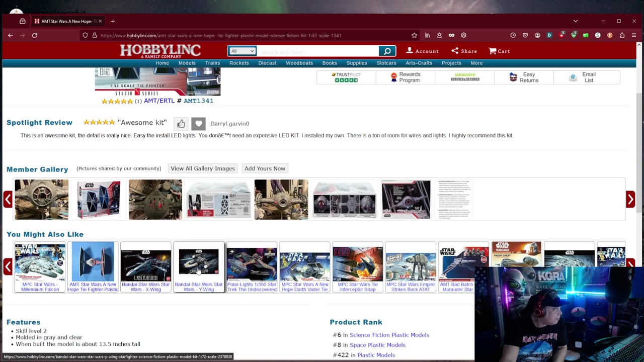Open the tracking protection shield icon
644x362 pixels.
pyautogui.click(x=85, y=35)
